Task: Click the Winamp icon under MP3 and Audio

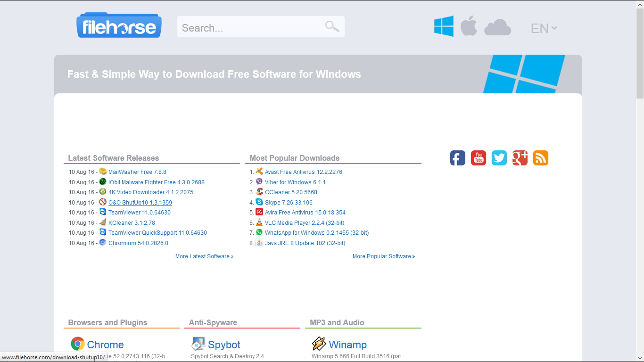Action: click(x=320, y=344)
